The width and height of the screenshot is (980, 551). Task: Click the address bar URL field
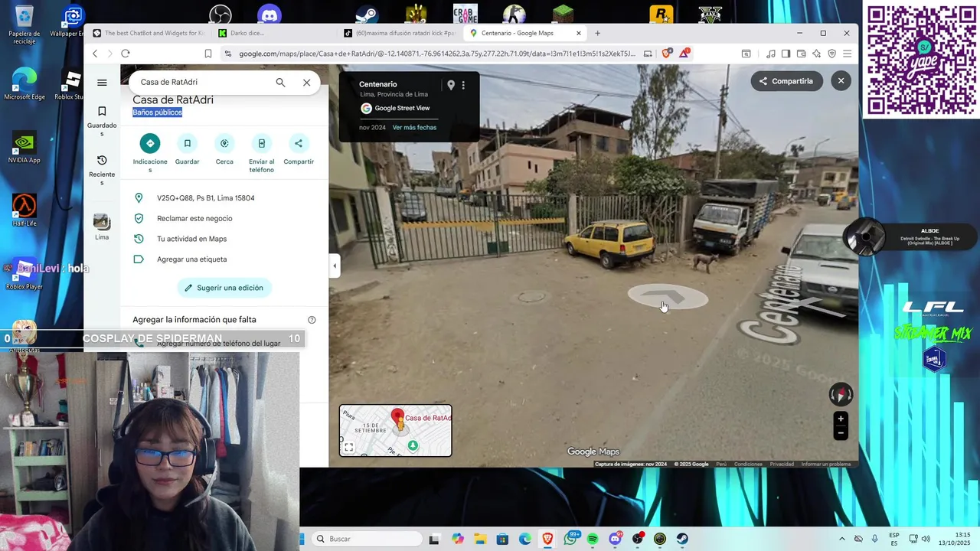click(436, 54)
